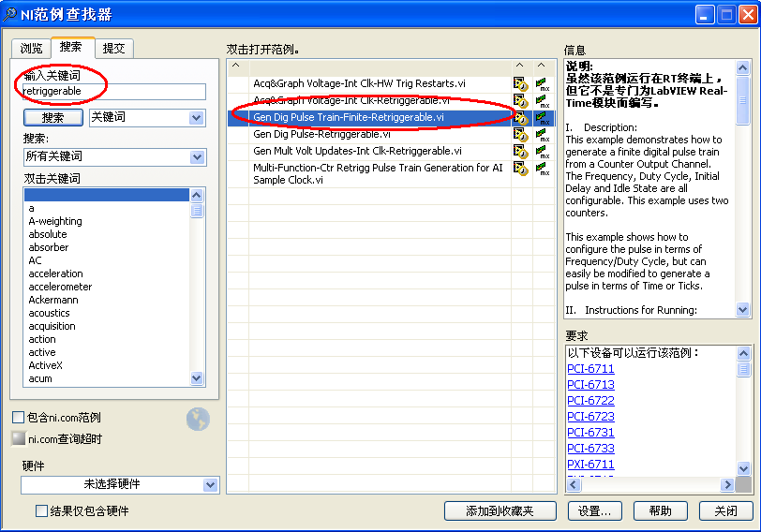This screenshot has width=761, height=532.
Task: Click the VI icon for Acq&Graph Voltage-Int Clk-HW Trig Restarts.vi
Action: [520, 84]
